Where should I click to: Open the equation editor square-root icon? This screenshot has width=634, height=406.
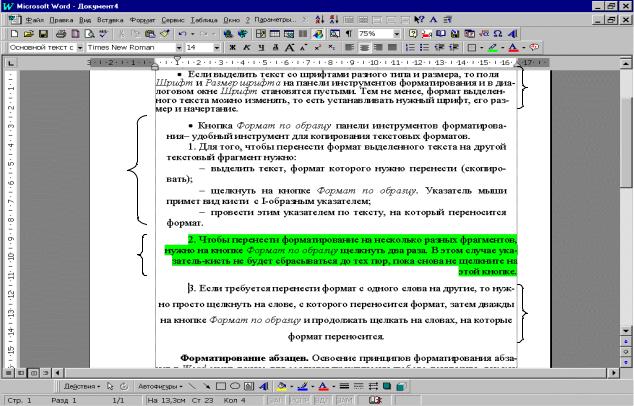point(484,34)
